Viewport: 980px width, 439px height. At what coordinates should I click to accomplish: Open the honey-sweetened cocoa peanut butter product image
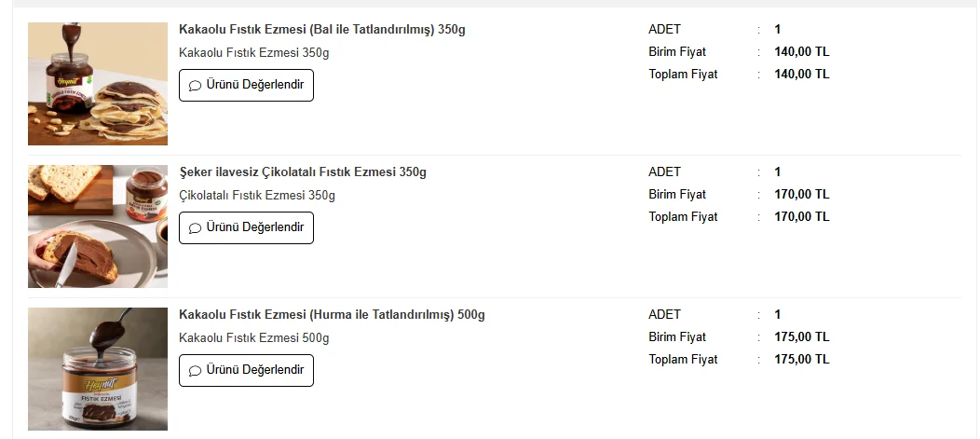(x=98, y=84)
